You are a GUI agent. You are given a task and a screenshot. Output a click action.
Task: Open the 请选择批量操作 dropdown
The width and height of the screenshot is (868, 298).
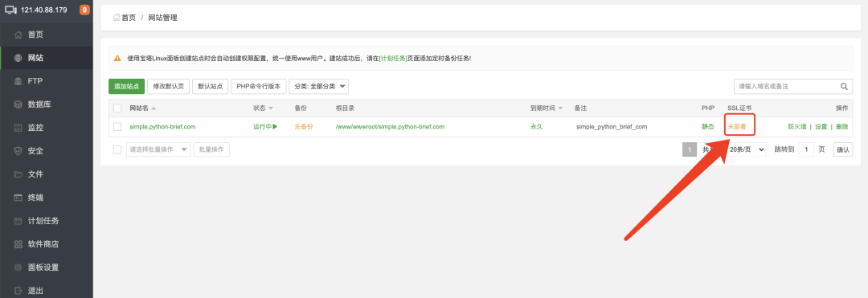158,149
